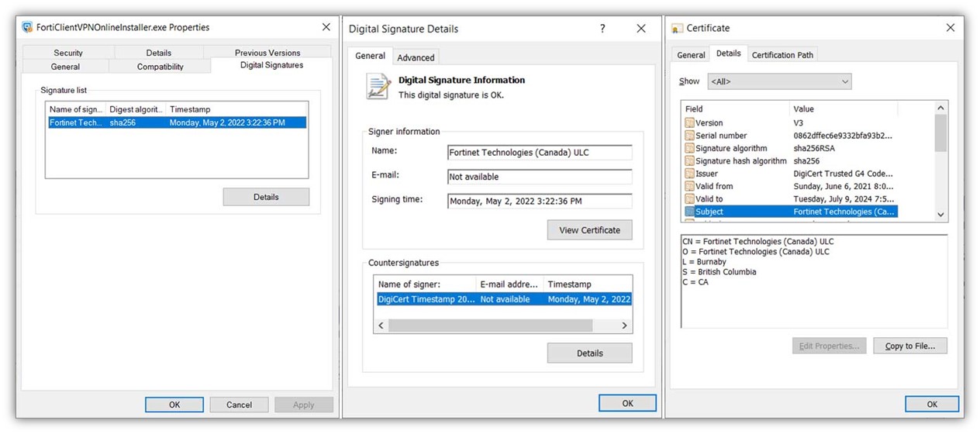Open the Previous Versions tab
980x434 pixels.
[x=267, y=53]
